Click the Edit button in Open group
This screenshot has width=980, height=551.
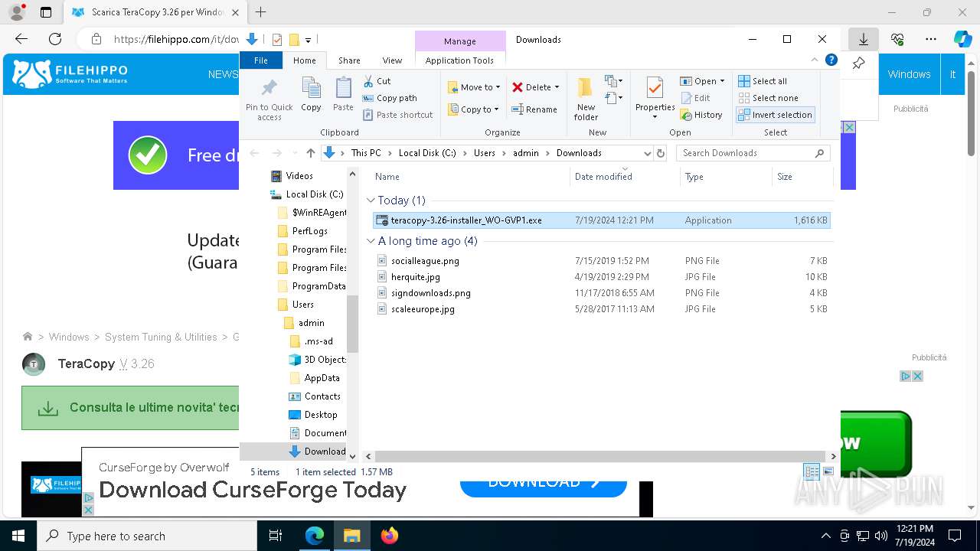(x=695, y=98)
